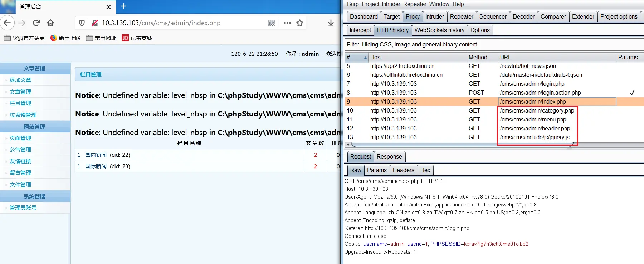
Task: Switch to the Dashboard tab
Action: [x=364, y=17]
